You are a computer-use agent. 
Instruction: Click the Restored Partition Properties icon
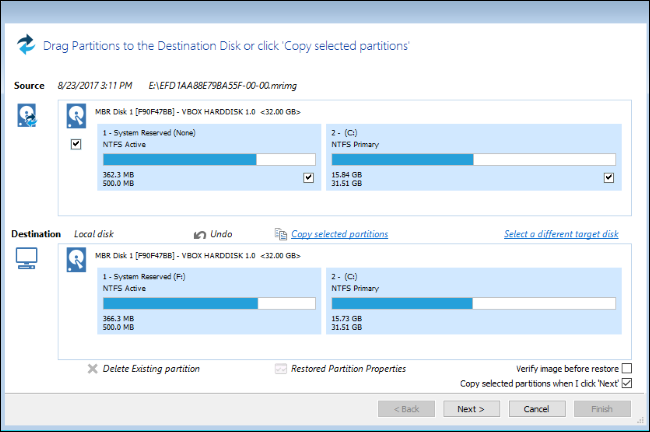[281, 369]
